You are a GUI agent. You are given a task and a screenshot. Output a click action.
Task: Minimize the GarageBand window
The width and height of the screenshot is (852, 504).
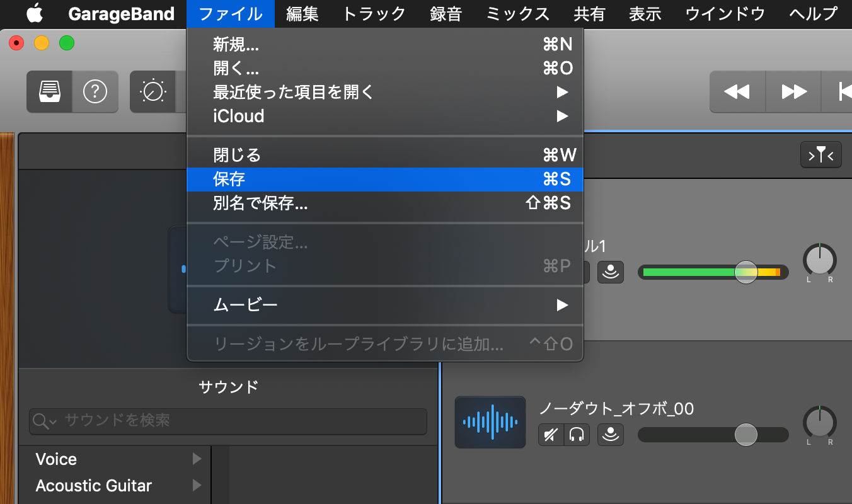[42, 43]
